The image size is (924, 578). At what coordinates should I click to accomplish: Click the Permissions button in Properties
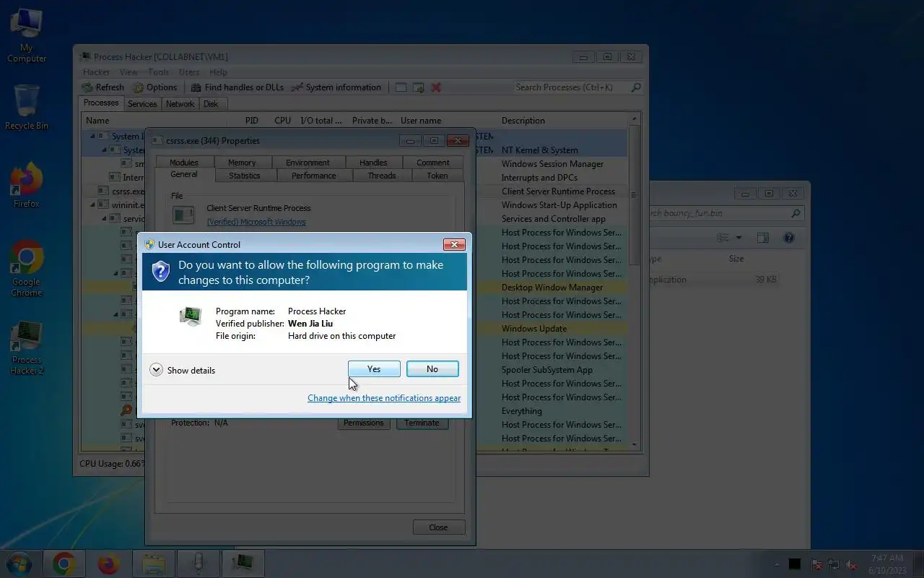364,423
